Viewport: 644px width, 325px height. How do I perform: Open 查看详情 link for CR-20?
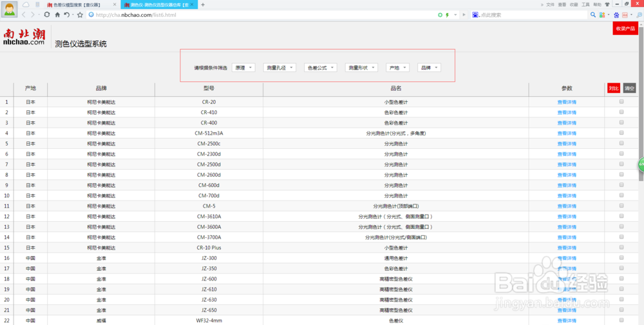[566, 102]
